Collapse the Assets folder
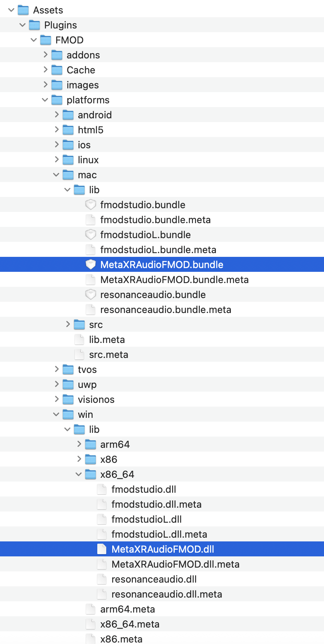This screenshot has width=324, height=644. click(11, 10)
